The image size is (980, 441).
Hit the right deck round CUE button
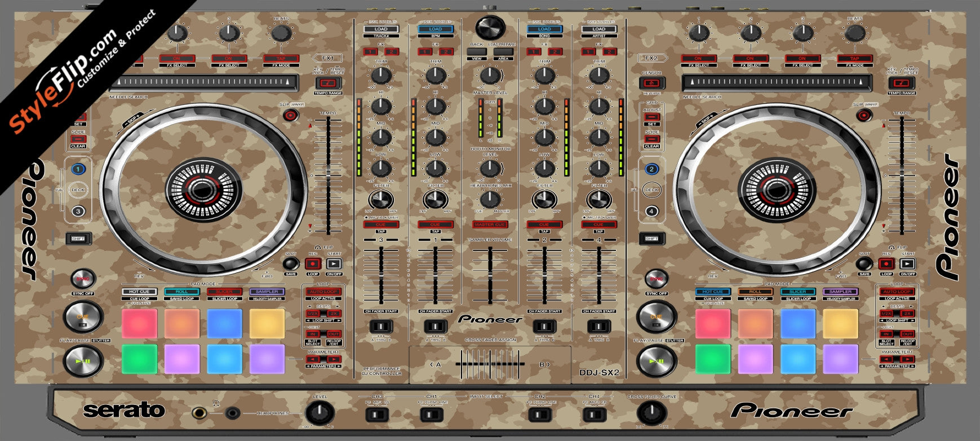(x=657, y=316)
